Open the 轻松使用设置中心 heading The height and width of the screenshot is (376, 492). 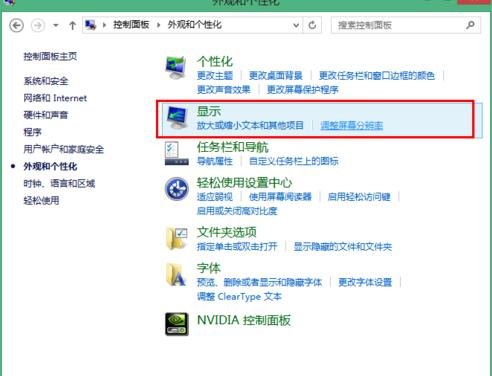(x=244, y=183)
